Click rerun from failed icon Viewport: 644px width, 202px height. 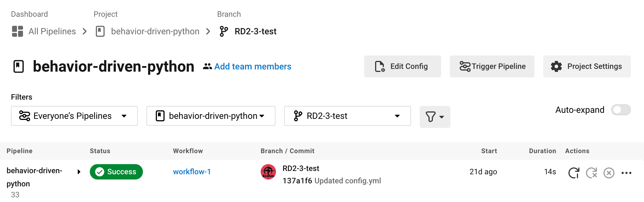pos(591,173)
